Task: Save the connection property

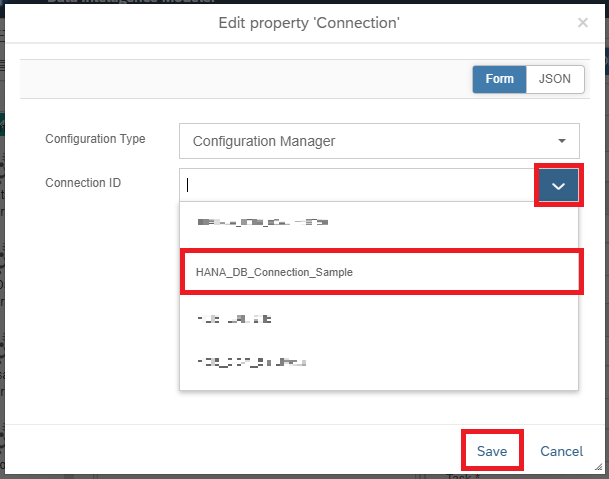Action: point(491,451)
